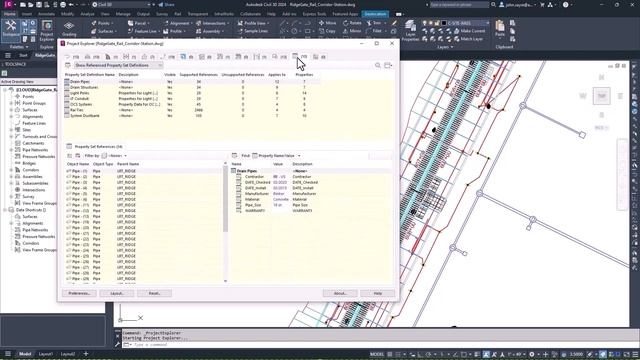Click the Reset button in Project Explorer

(x=154, y=293)
